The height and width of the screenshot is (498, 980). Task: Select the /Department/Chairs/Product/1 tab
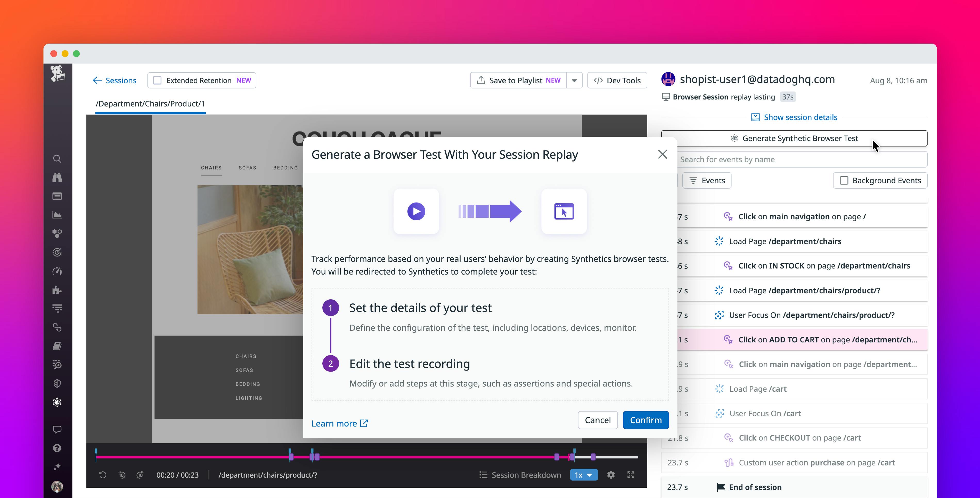150,103
